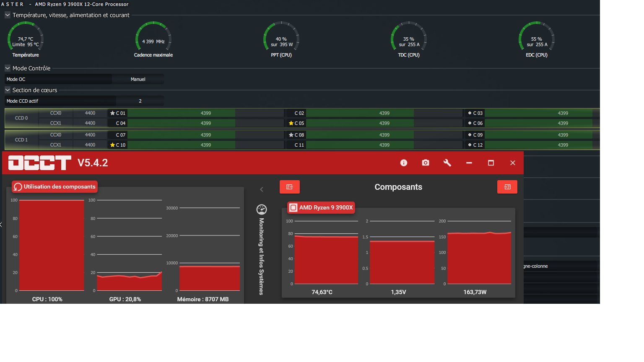This screenshot has width=644, height=362.
Task: Select the Utilisation des composants tab
Action: tap(55, 187)
